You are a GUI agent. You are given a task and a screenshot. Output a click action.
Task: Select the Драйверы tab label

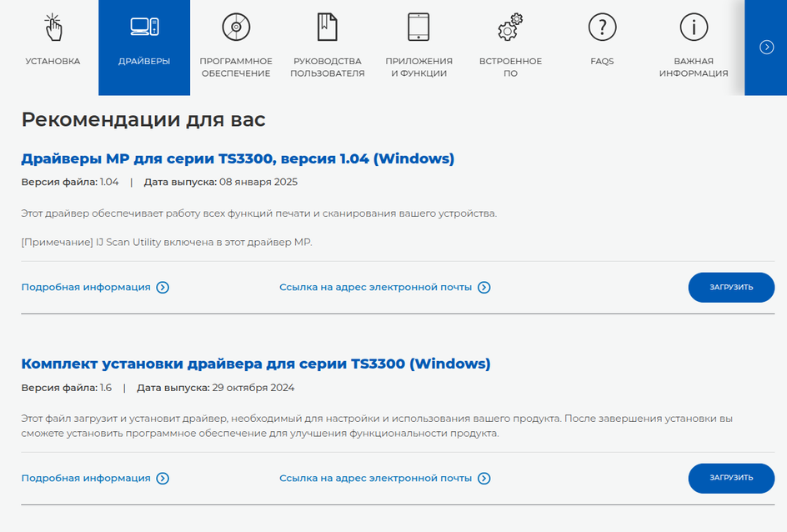tap(144, 61)
